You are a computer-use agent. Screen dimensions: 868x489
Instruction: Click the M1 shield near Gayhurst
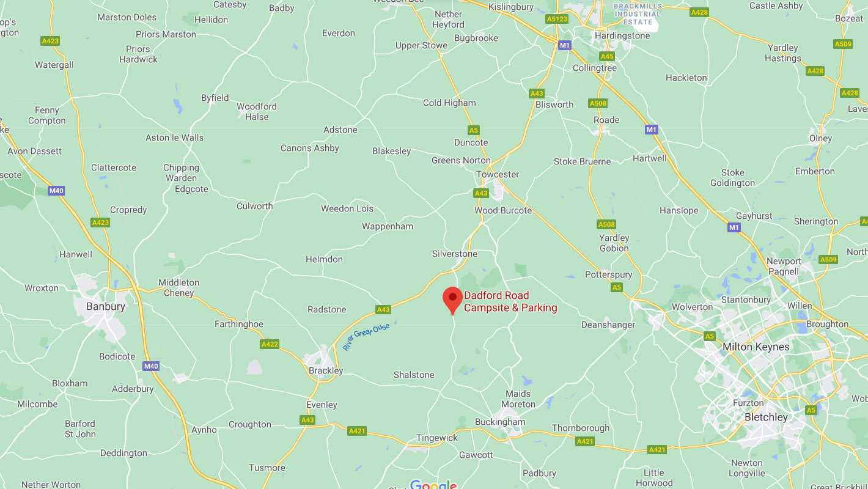point(734,227)
